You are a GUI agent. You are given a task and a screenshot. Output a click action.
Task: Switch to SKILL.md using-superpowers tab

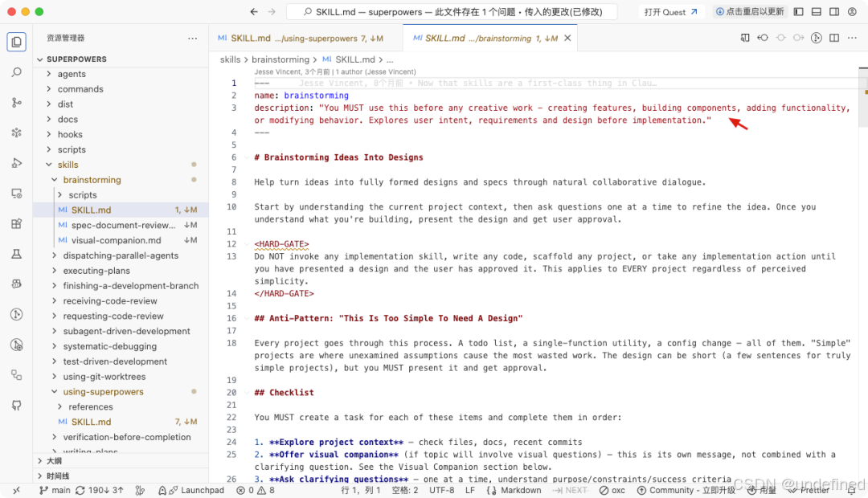[x=305, y=39]
